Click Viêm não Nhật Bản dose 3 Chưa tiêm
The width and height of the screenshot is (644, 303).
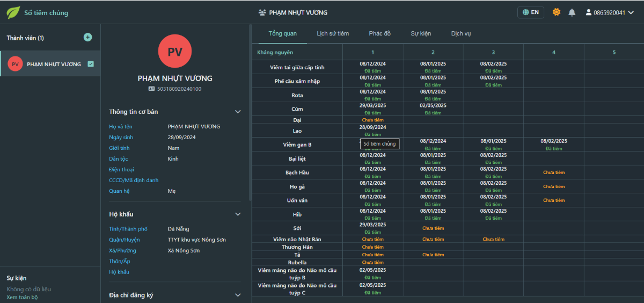tap(493, 239)
